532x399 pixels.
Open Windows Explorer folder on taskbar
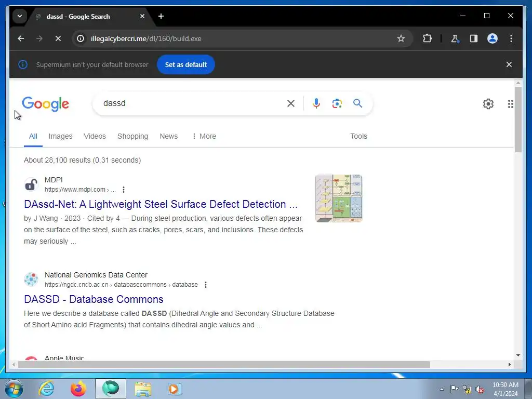143,389
